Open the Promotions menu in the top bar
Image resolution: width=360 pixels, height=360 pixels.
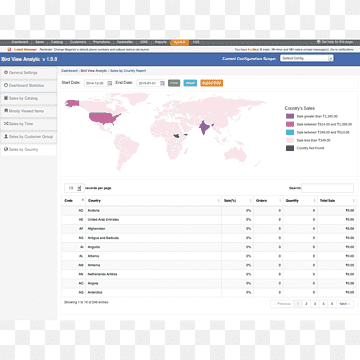(102, 42)
